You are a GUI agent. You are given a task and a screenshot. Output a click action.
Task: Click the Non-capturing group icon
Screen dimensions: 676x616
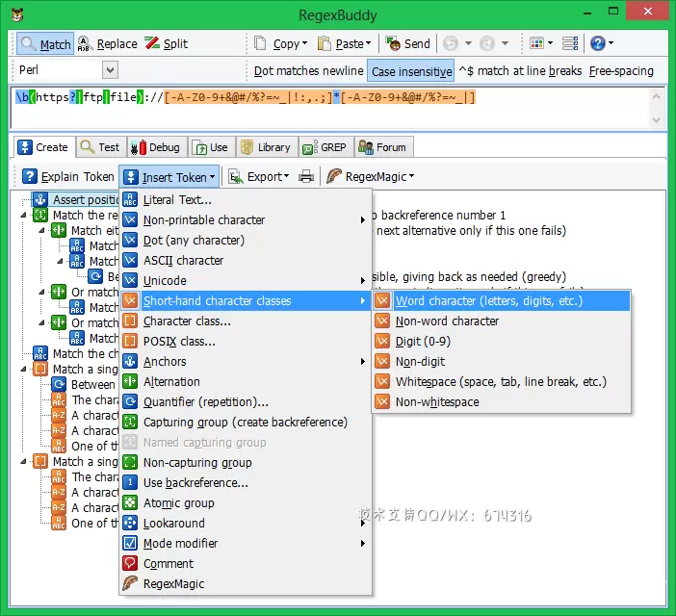click(130, 462)
